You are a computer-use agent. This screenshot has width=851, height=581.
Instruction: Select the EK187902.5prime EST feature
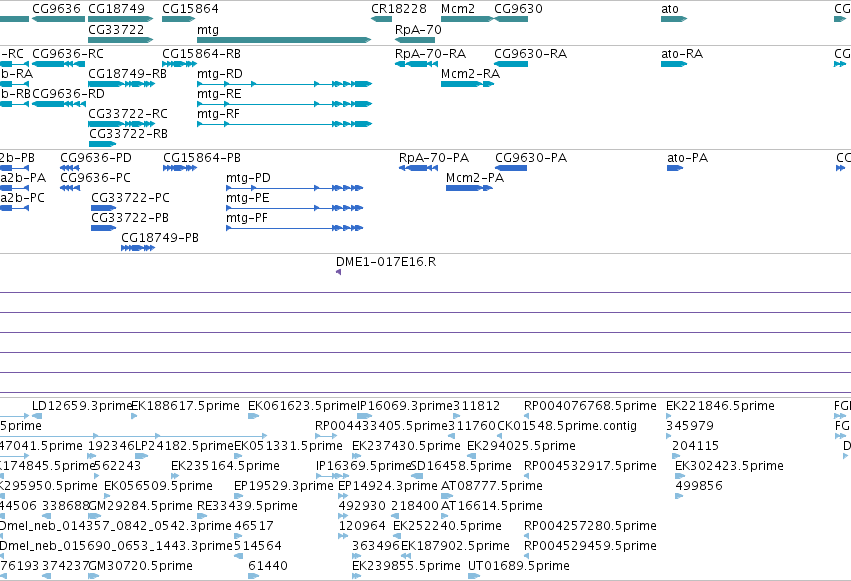(x=405, y=557)
